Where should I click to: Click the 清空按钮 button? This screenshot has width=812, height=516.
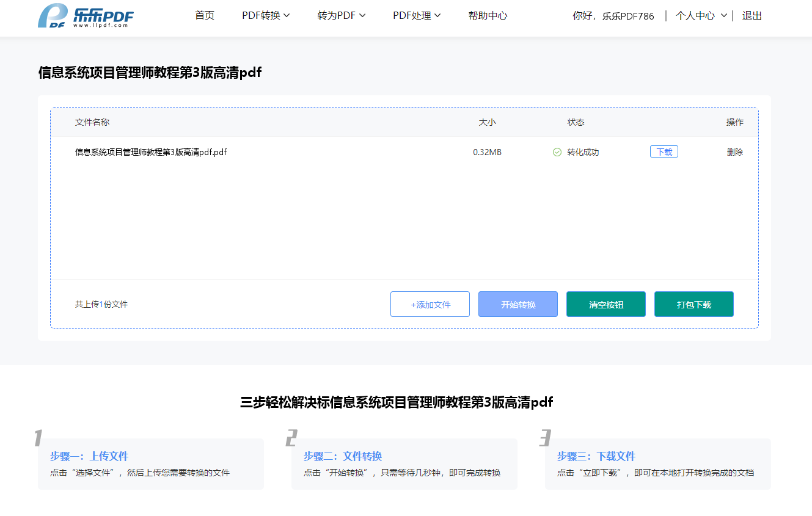coord(606,304)
